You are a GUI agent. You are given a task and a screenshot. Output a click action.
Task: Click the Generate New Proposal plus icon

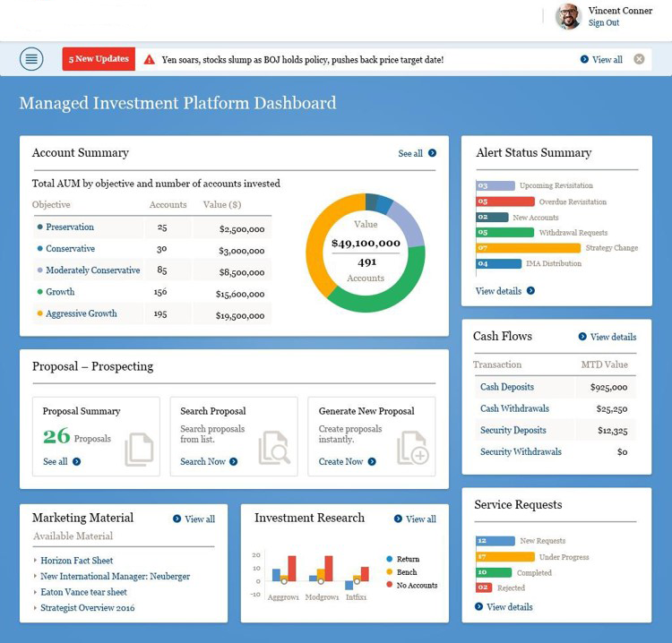pyautogui.click(x=413, y=448)
